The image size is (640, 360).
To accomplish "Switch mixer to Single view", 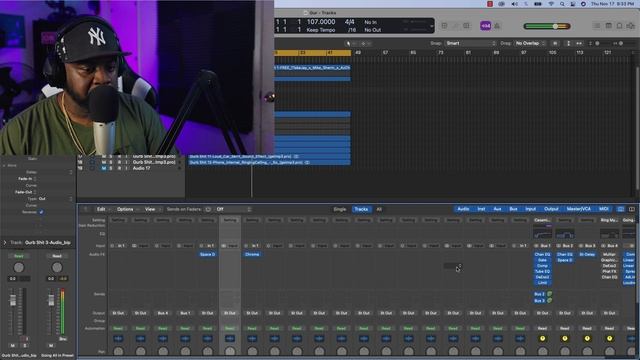I will click(x=340, y=209).
